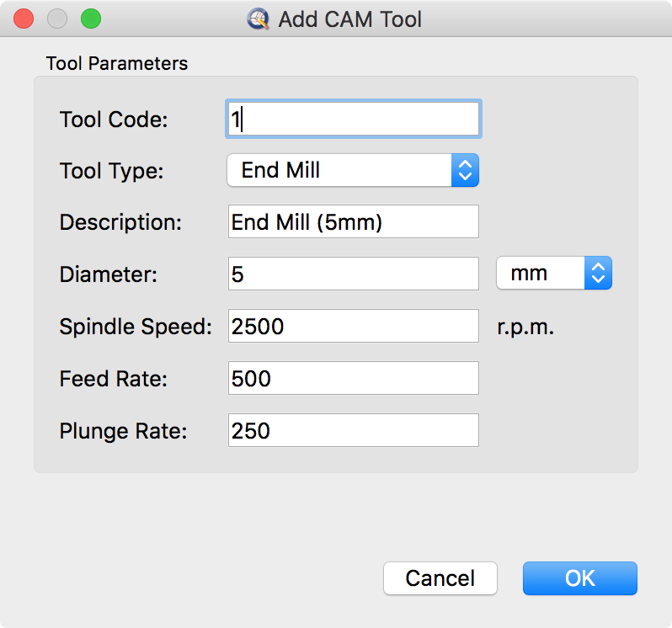Click the Plunge Rate input box
Image resolution: width=672 pixels, height=628 pixels.
click(354, 431)
